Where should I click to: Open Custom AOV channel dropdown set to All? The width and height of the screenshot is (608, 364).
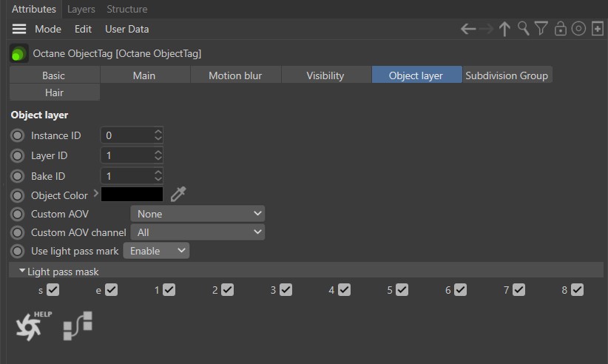pyautogui.click(x=197, y=232)
